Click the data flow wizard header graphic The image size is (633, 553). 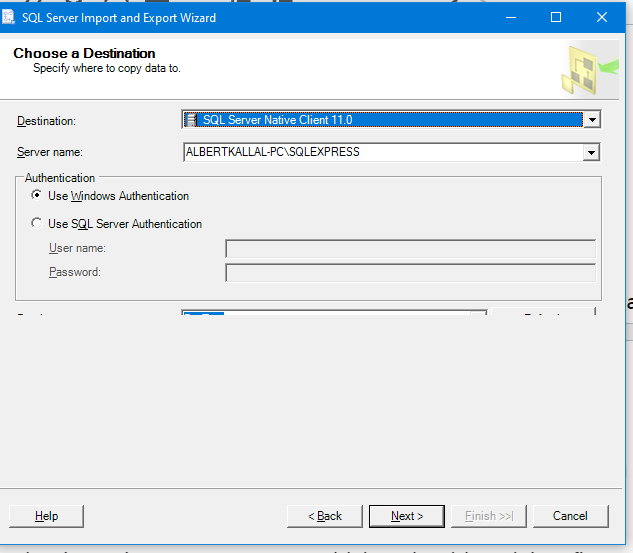coord(589,70)
